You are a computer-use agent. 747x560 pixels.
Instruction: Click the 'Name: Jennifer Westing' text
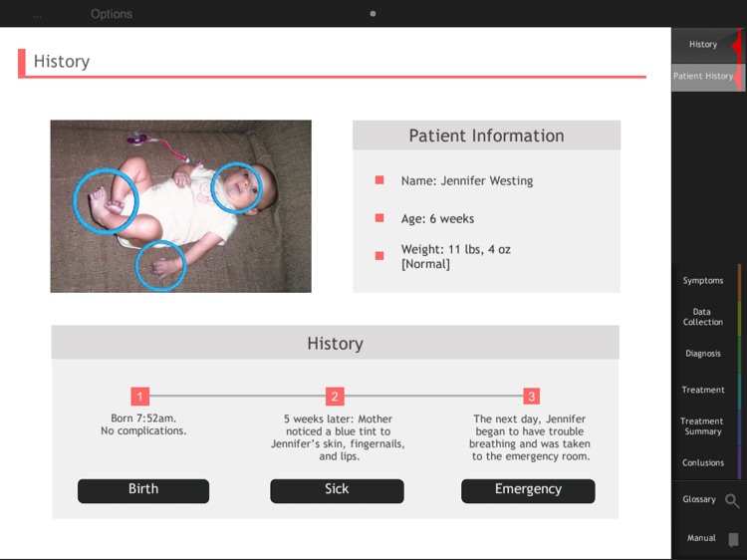(x=467, y=181)
